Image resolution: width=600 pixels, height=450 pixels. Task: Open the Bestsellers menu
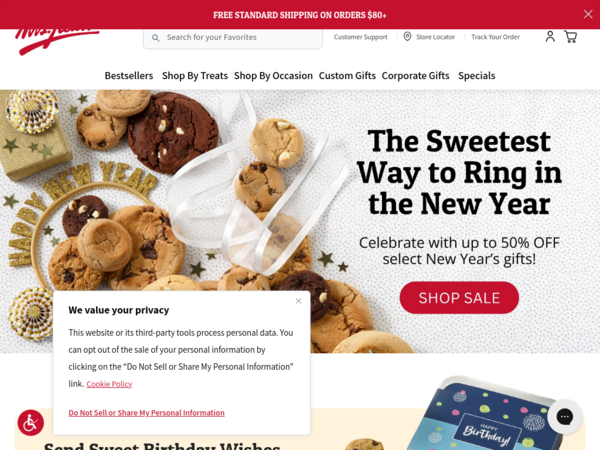(x=129, y=76)
